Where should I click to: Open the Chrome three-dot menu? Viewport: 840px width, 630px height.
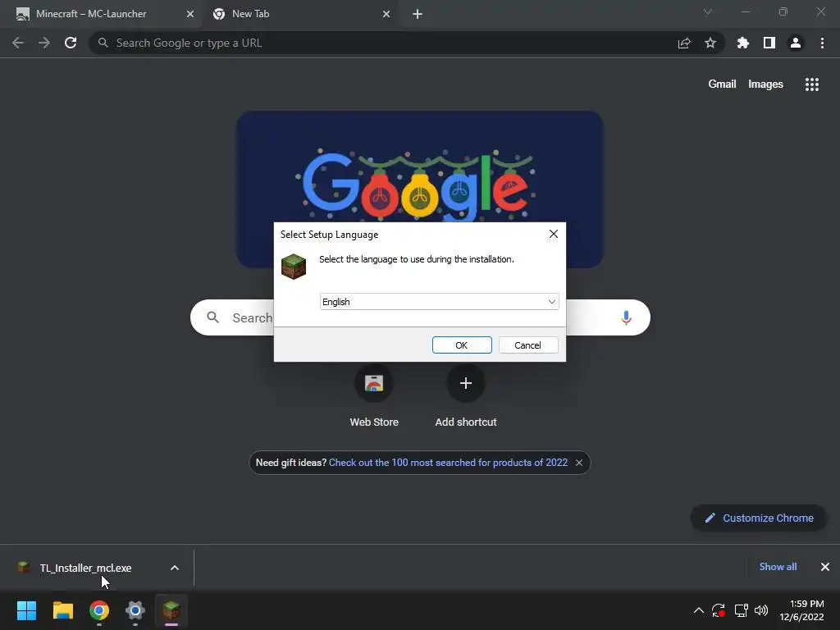click(822, 43)
